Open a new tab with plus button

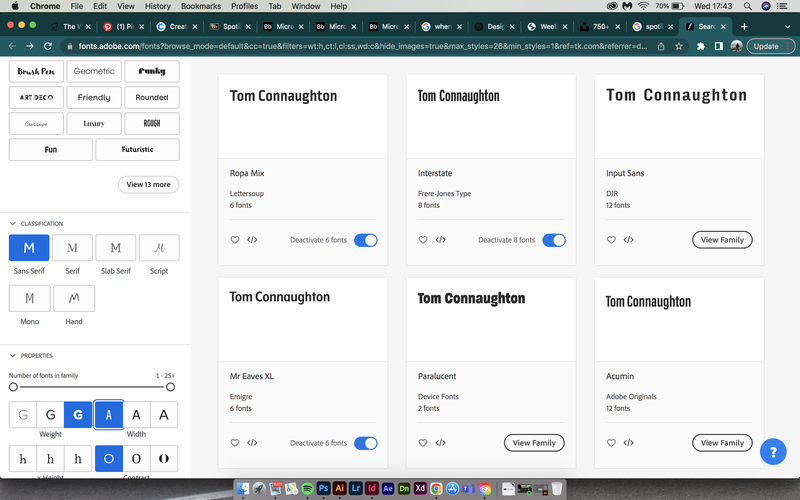[744, 27]
